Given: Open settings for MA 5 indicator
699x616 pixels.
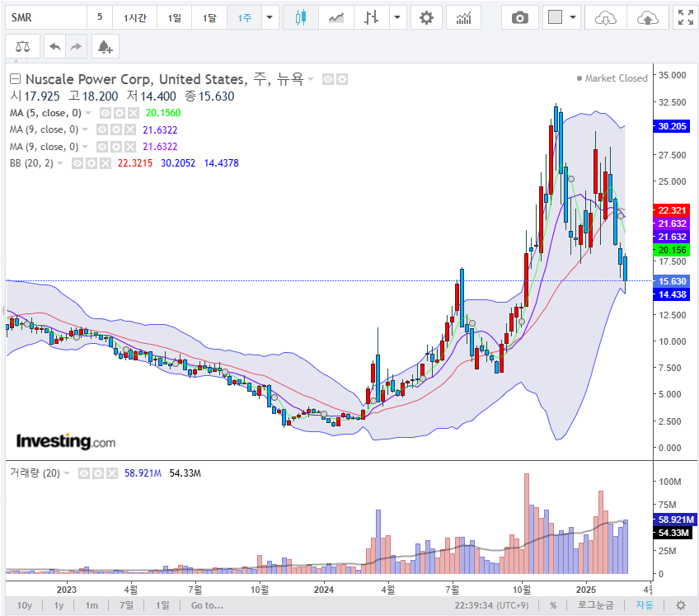Looking at the screenshot, I should [119, 113].
